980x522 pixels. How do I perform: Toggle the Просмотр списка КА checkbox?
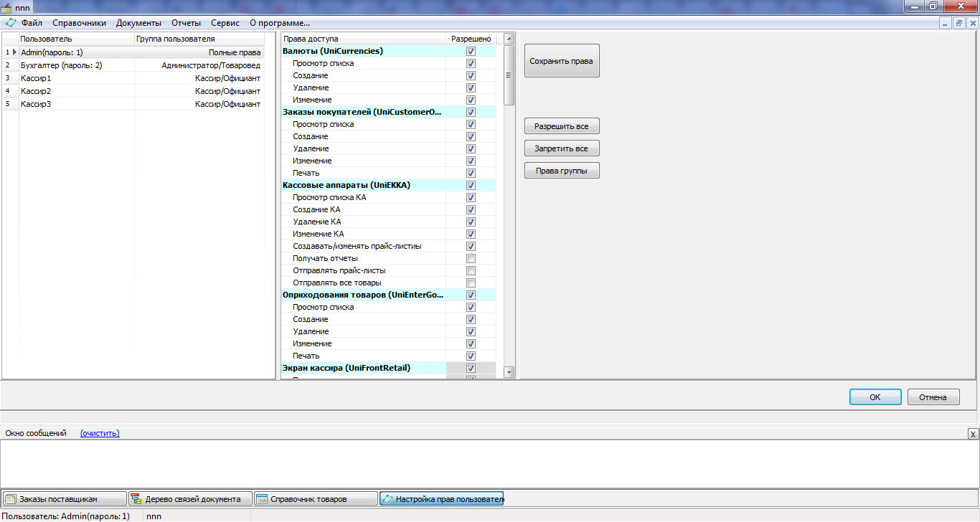[x=471, y=197]
